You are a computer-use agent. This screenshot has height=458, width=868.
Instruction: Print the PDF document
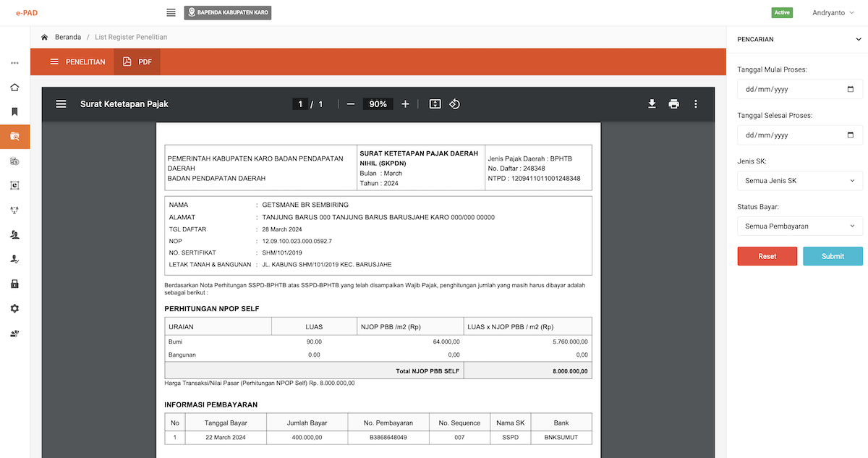pyautogui.click(x=674, y=104)
